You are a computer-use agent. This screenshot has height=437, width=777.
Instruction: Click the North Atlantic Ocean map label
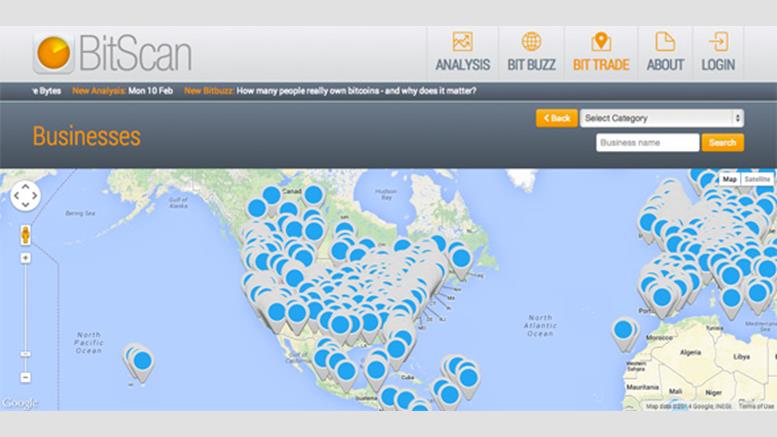point(540,326)
